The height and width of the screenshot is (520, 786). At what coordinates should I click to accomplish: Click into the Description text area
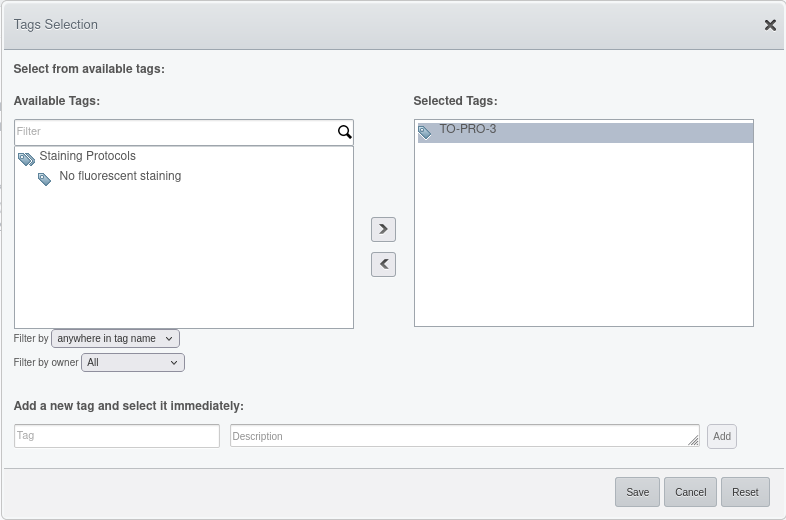(465, 436)
